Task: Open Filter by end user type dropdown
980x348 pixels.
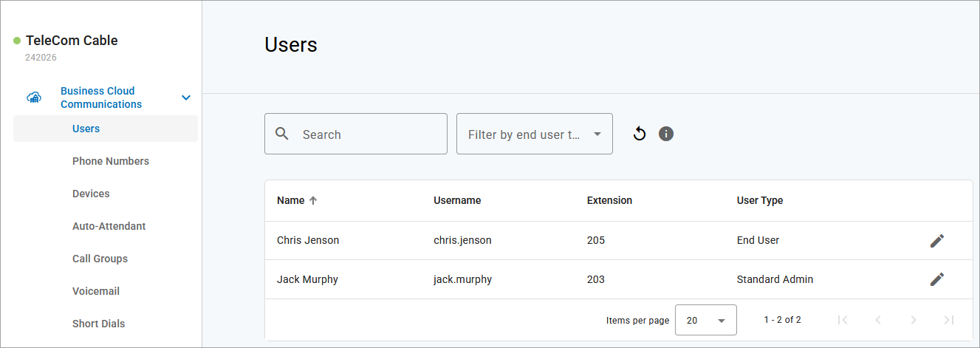Action: click(535, 134)
